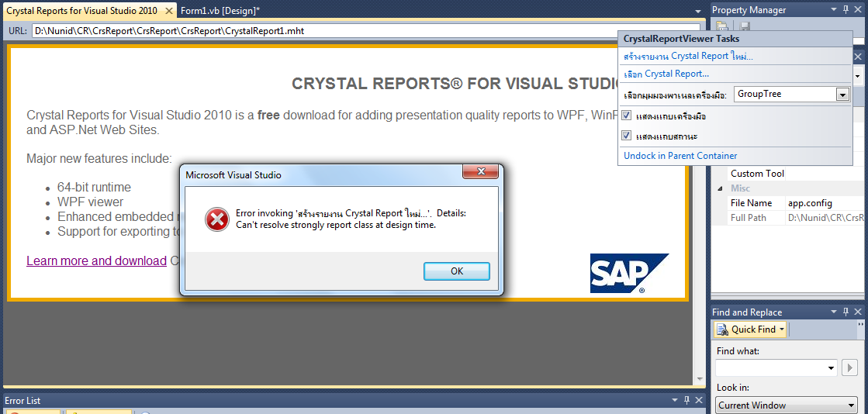The height and width of the screenshot is (414, 868).
Task: Toggle แสดงแถบเครื่องมือ checkbox
Action: [627, 116]
